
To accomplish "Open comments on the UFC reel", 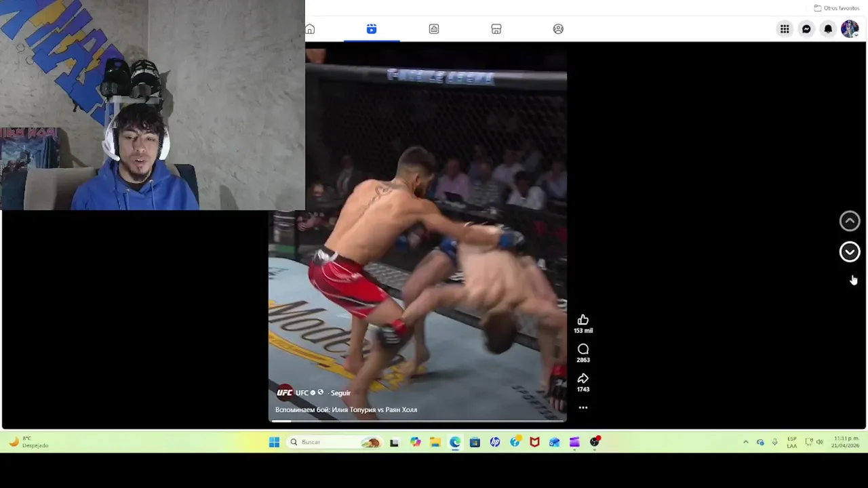I will (x=583, y=350).
